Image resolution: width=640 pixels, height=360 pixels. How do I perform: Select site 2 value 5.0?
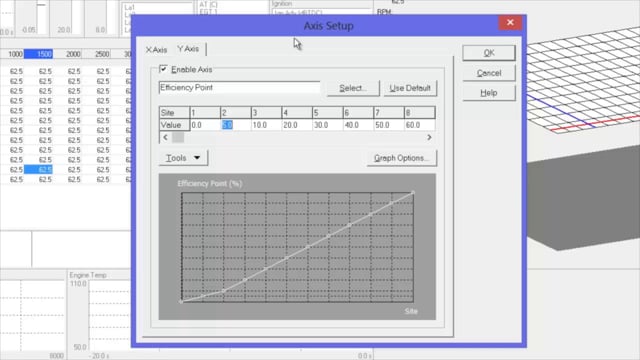[236, 125]
